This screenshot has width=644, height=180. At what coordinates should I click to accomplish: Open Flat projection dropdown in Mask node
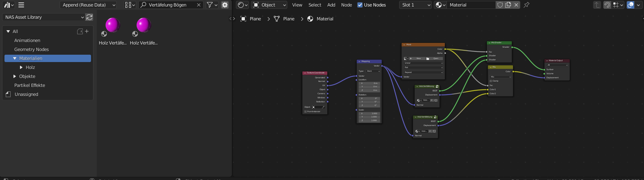click(423, 68)
